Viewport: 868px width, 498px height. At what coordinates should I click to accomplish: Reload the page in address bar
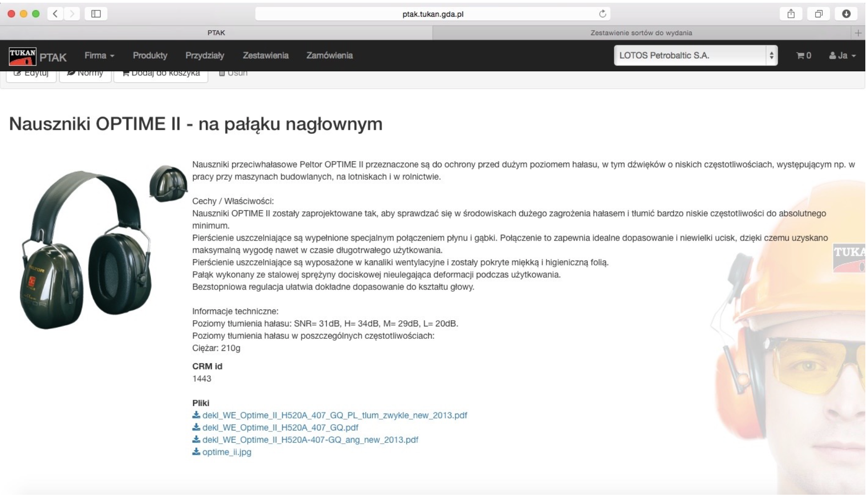point(603,14)
